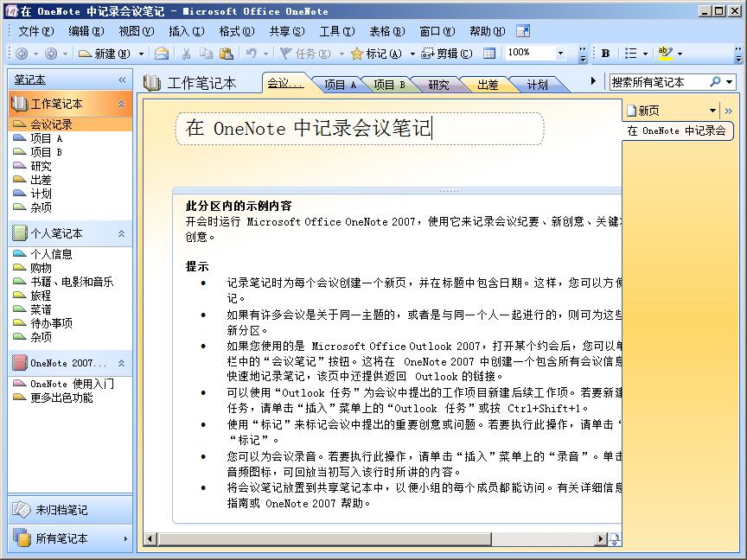Viewport: 747px width, 560px height.
Task: Click the 搜索所有笔记本 search field
Action: (x=660, y=82)
